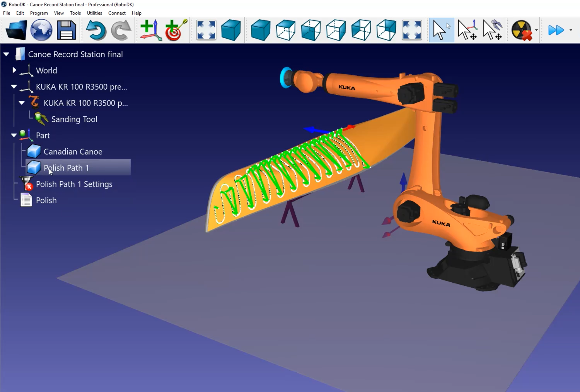Undo the last action
Viewport: 580px width, 392px height.
coord(96,30)
